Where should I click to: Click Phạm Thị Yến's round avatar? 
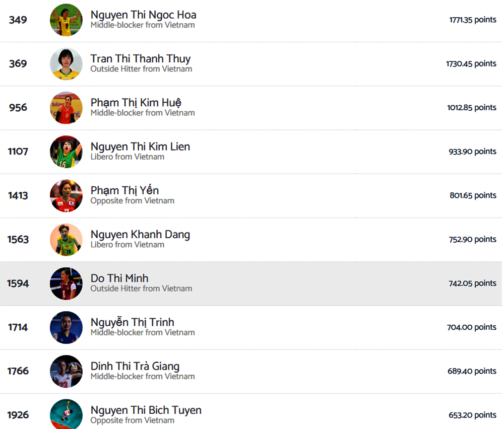coord(66,195)
